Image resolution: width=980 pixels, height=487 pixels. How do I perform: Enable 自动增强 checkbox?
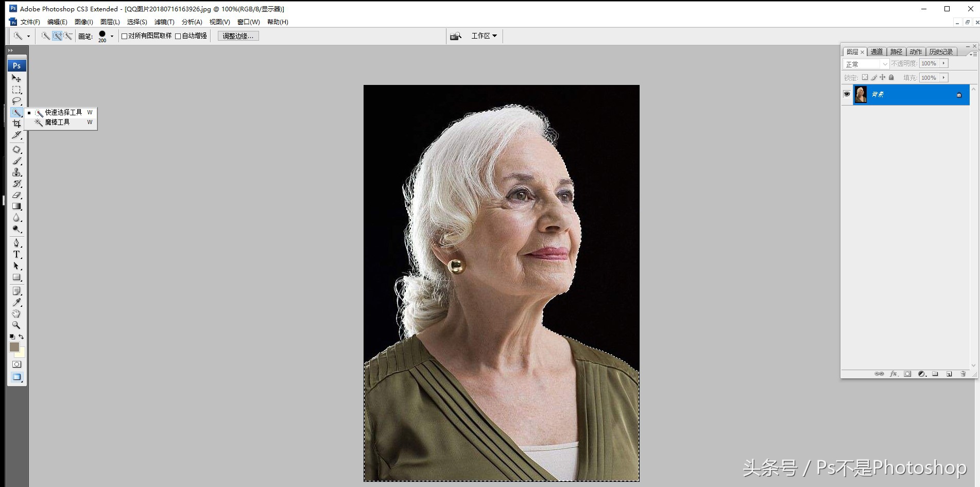tap(178, 36)
